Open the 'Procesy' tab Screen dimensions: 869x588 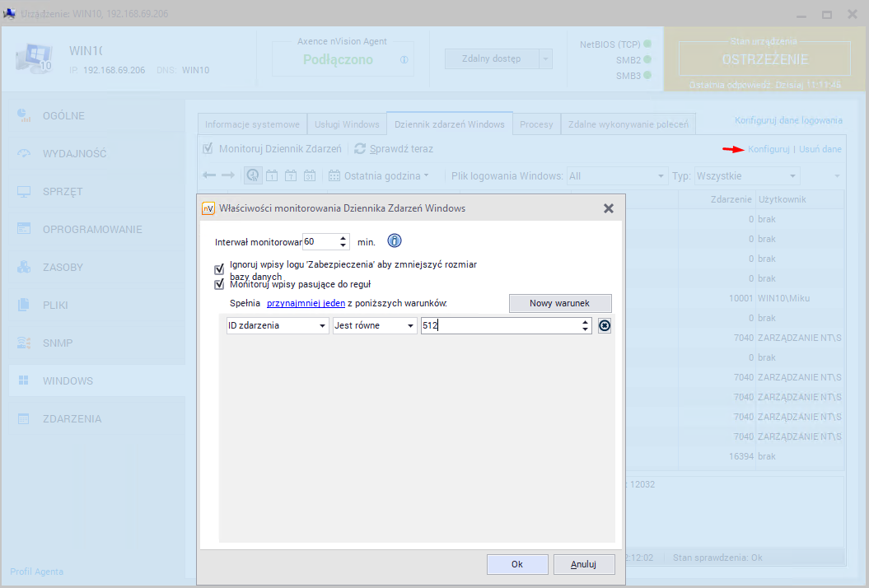click(x=536, y=124)
